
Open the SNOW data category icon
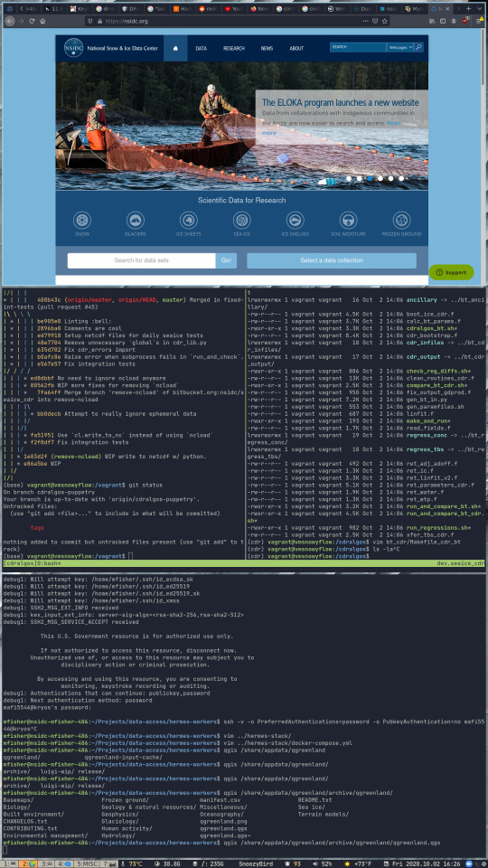point(82,221)
